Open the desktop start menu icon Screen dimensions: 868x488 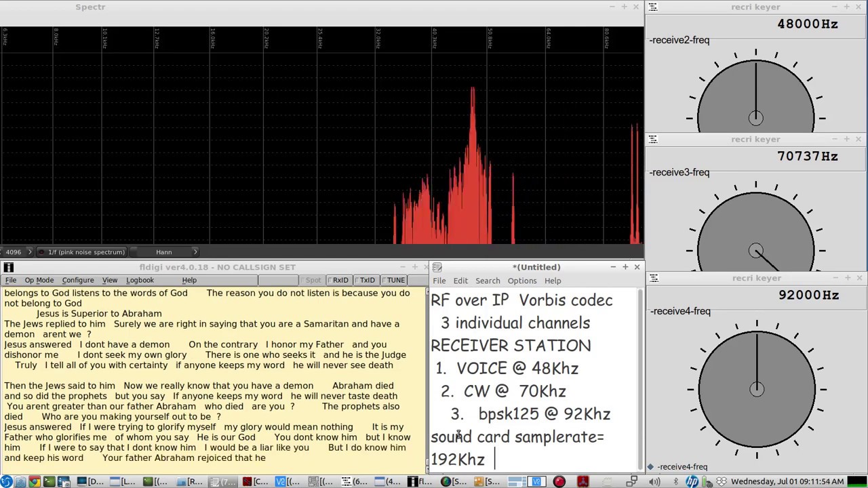6,481
